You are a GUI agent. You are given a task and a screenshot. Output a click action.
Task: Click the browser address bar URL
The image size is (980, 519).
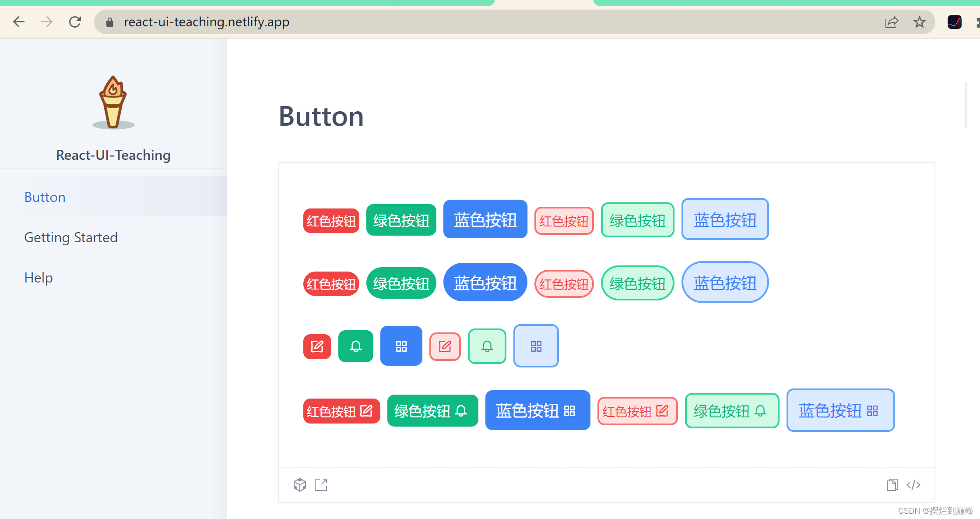click(207, 22)
